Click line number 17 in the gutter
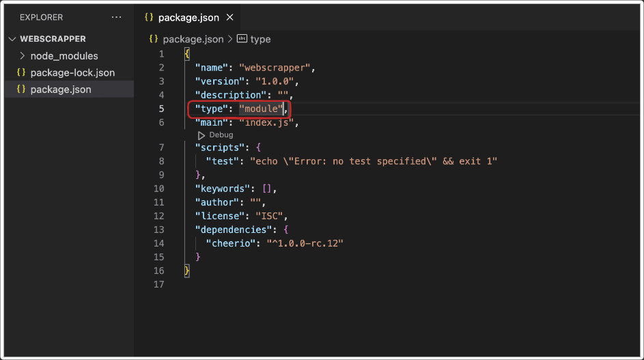The image size is (644, 360). click(159, 284)
